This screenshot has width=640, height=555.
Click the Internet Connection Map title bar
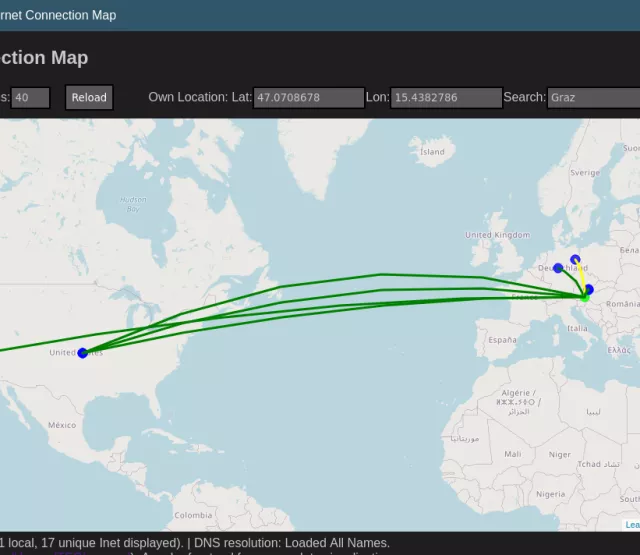(60, 15)
